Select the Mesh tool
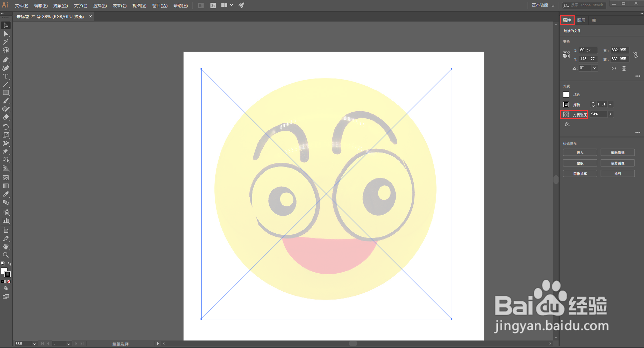 (6, 178)
